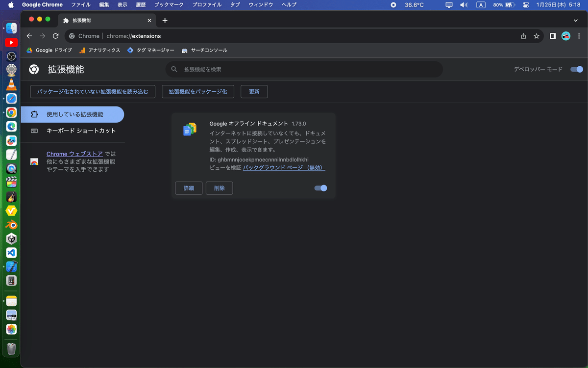Click the 拡張機能を検索 search field

coord(304,69)
